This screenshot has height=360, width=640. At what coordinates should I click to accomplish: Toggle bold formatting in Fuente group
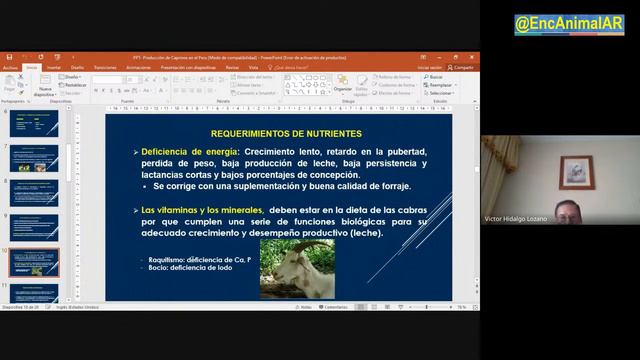pos(96,91)
